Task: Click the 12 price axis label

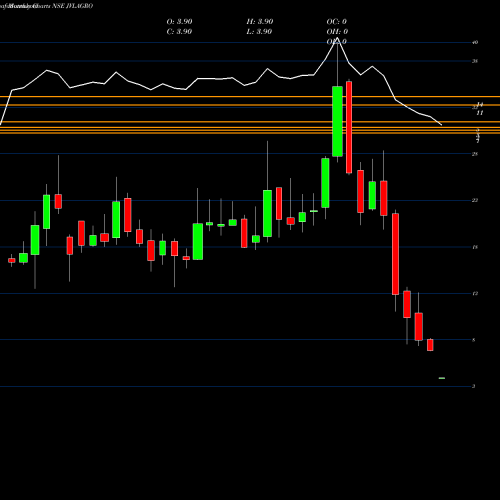Action: pos(475,293)
